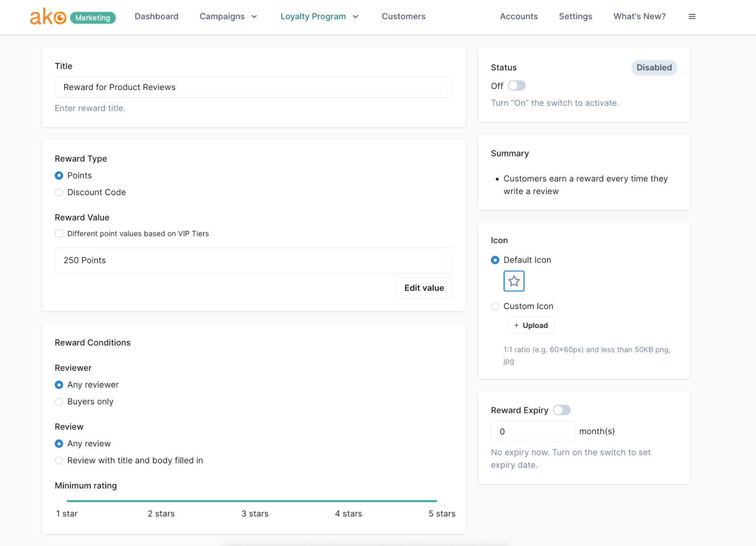Click into the Title input field
Screen dimensions: 756x546
[254, 87]
